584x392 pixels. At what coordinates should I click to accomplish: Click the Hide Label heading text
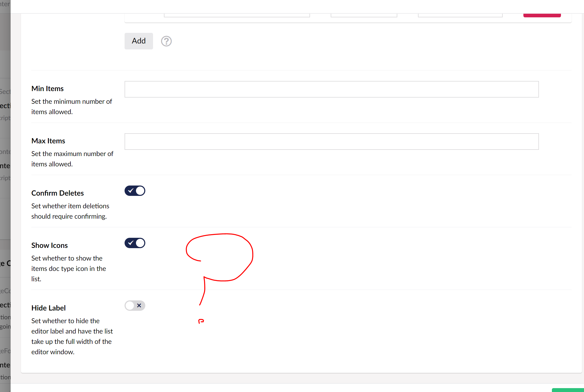coord(48,308)
